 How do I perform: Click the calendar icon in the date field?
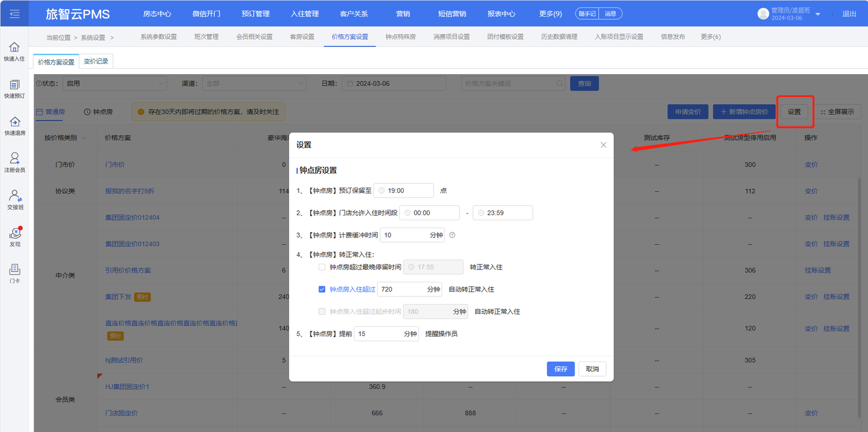[350, 83]
